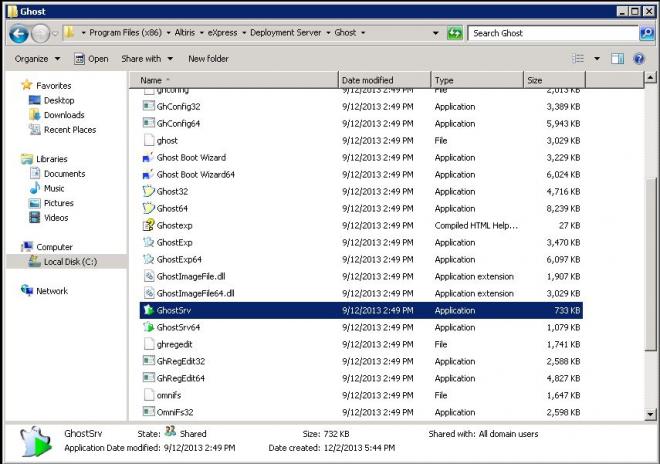The width and height of the screenshot is (660, 464).
Task: Expand the views options dropdown arrow
Action: click(596, 59)
